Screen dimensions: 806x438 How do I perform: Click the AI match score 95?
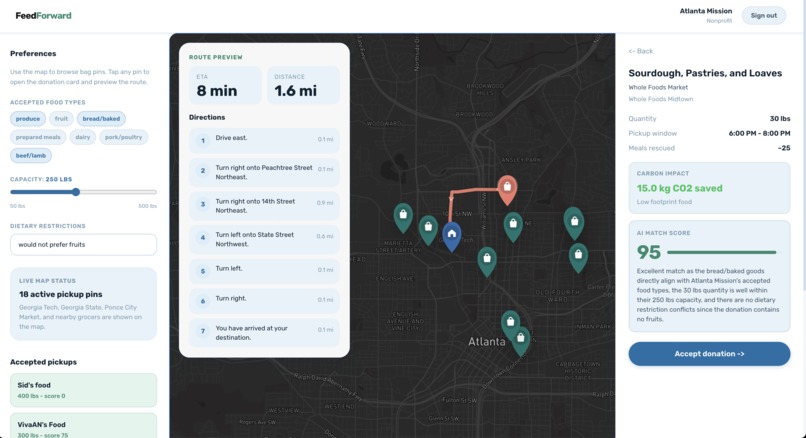pos(648,252)
